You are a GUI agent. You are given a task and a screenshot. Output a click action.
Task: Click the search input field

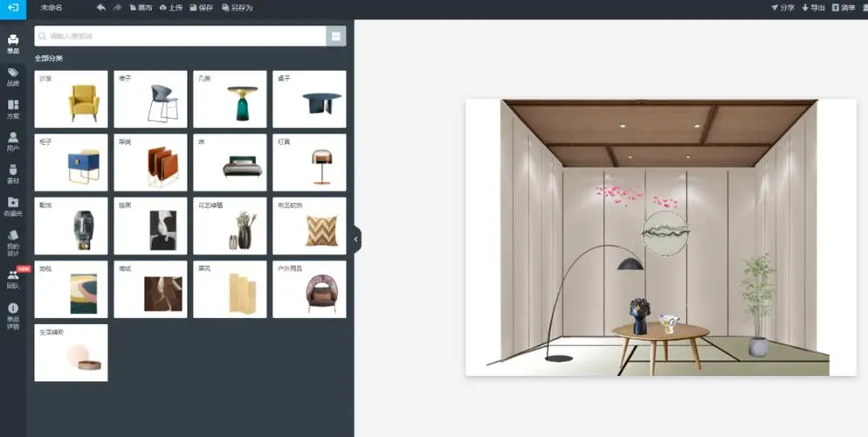(x=179, y=36)
